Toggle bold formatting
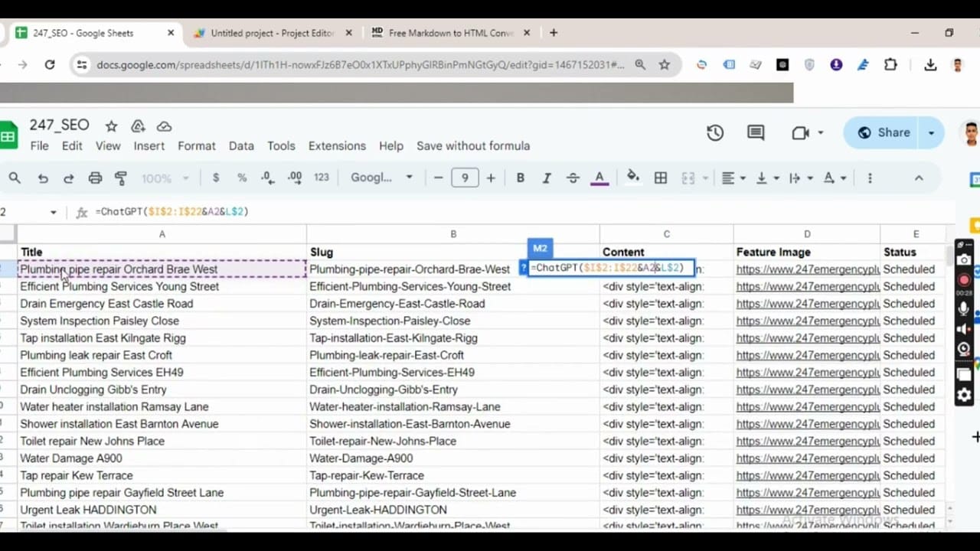 pyautogui.click(x=520, y=178)
